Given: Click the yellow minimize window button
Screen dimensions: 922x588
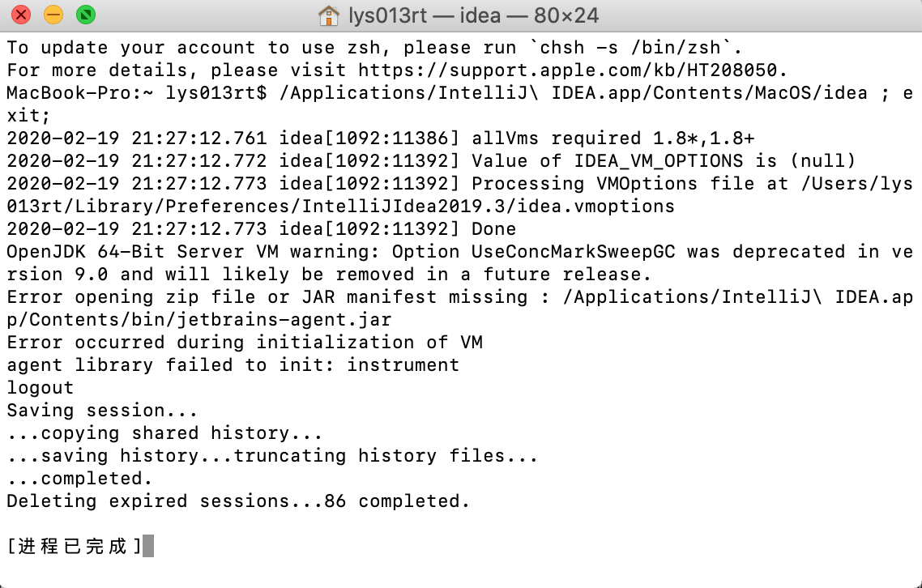Looking at the screenshot, I should [x=53, y=15].
